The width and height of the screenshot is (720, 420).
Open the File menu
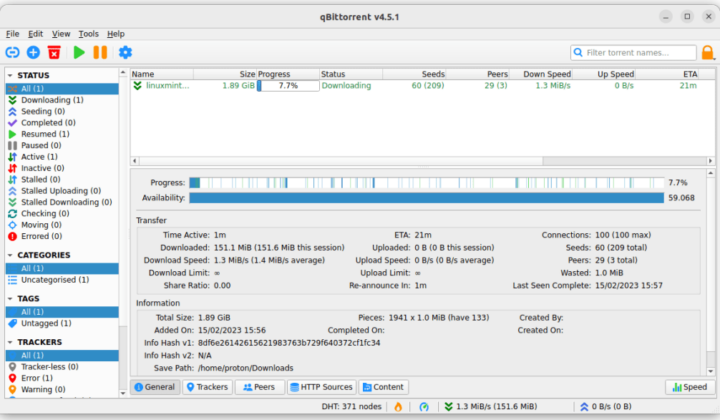[12, 34]
